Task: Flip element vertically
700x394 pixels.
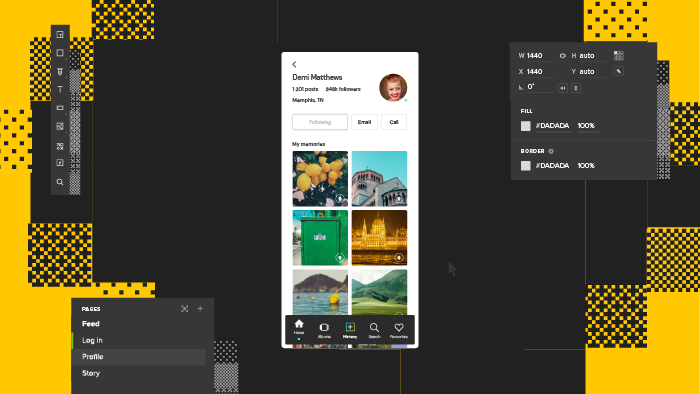Action: [576, 88]
